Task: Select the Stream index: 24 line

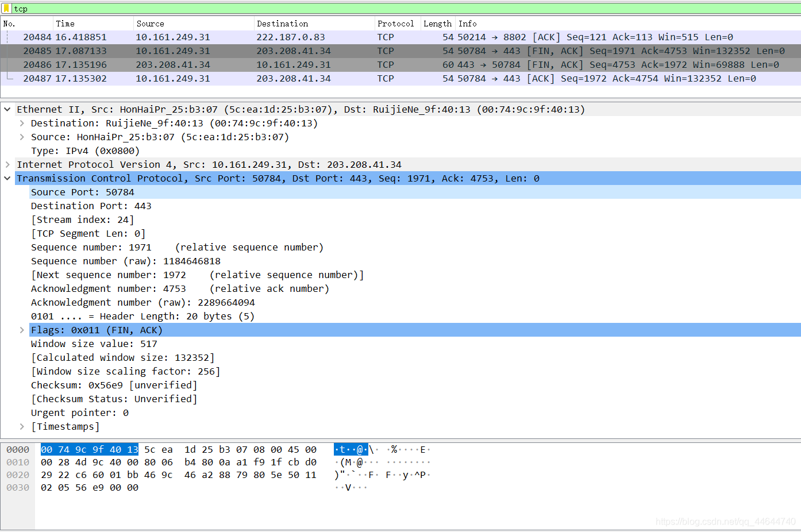Action: point(82,219)
